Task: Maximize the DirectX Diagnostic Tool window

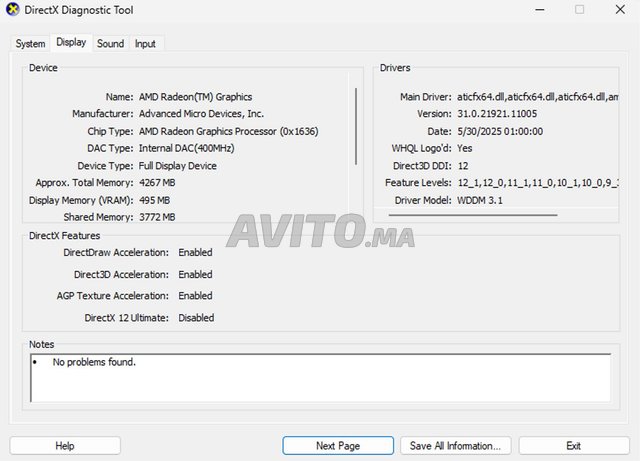Action: (579, 10)
